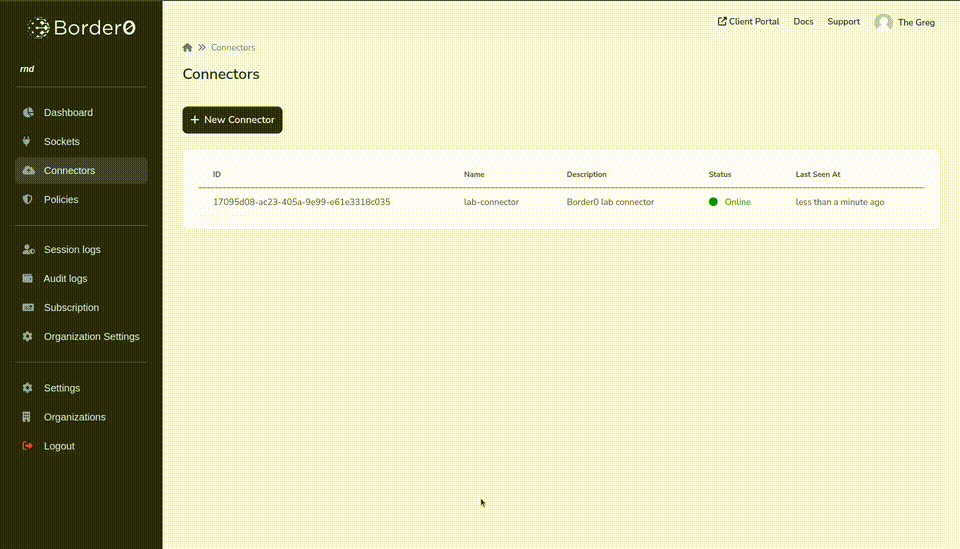The image size is (960, 549).
Task: Click the Organization Settings gear icon
Action: tap(28, 336)
